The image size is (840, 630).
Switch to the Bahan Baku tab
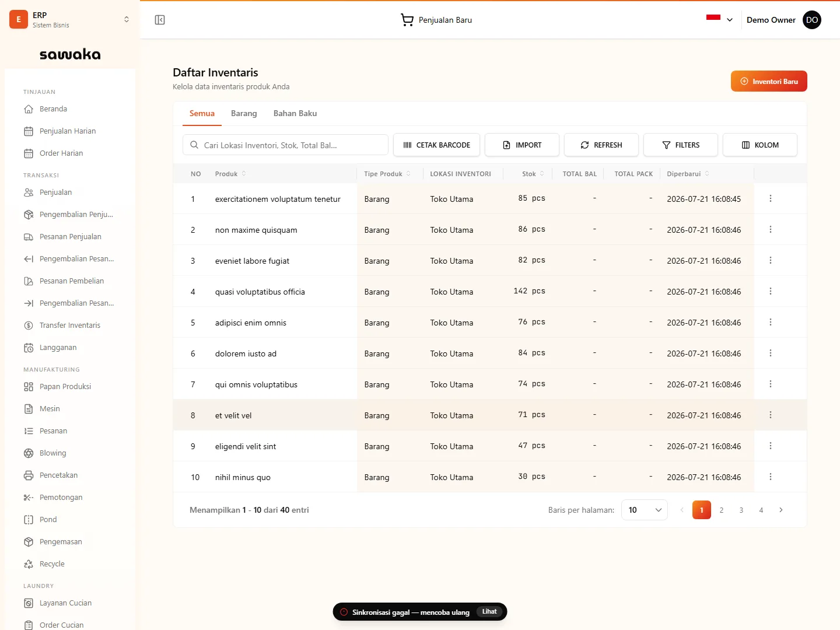pyautogui.click(x=295, y=114)
